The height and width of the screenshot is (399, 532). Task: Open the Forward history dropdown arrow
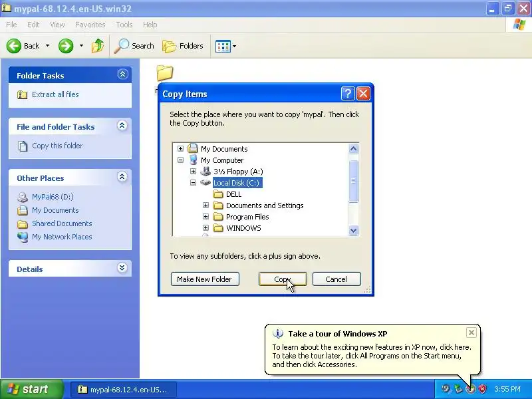point(81,46)
